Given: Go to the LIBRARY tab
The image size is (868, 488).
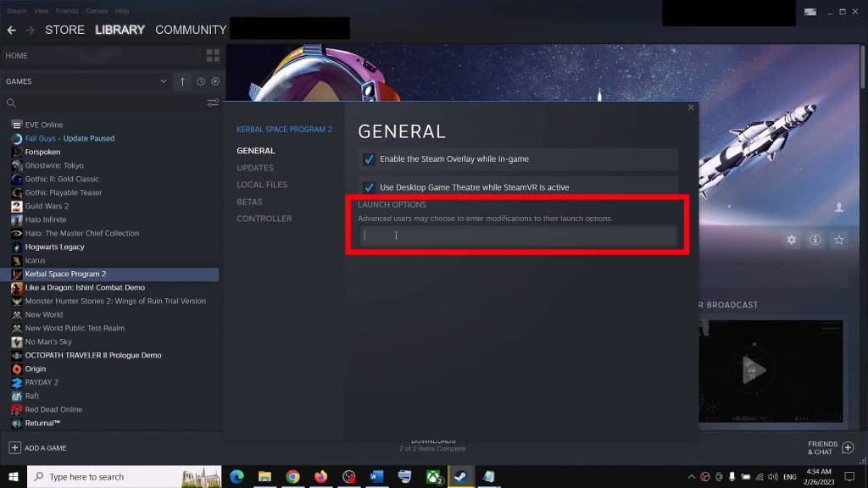Looking at the screenshot, I should [x=120, y=30].
